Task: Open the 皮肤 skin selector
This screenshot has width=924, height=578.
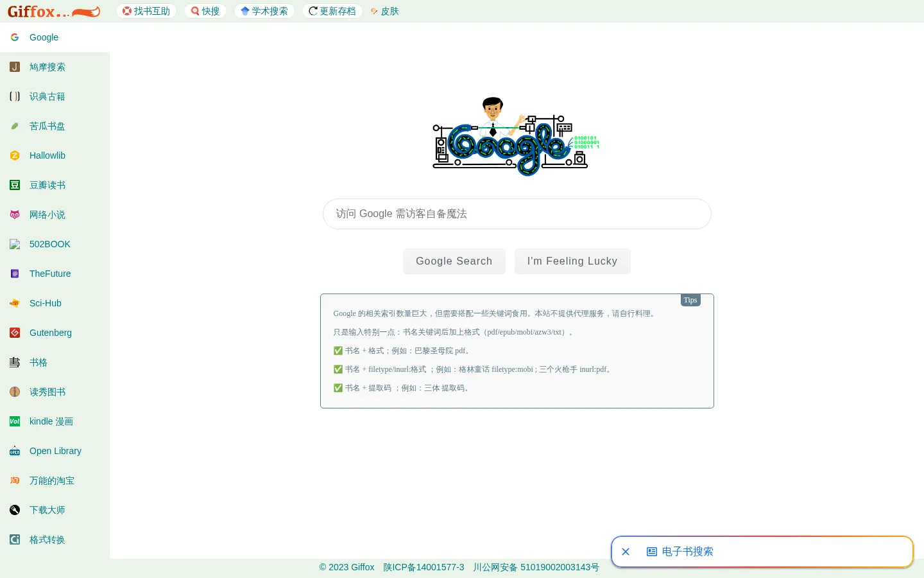Action: pos(385,11)
